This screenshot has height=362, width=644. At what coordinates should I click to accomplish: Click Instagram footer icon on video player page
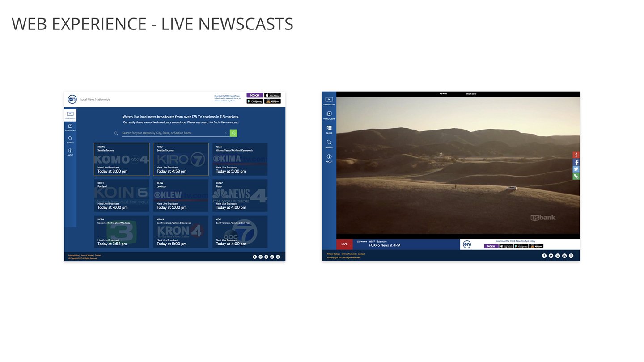(x=571, y=256)
